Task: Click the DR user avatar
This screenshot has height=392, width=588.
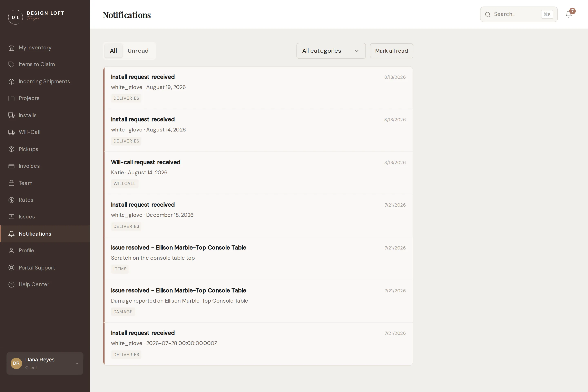Action: pos(16,363)
